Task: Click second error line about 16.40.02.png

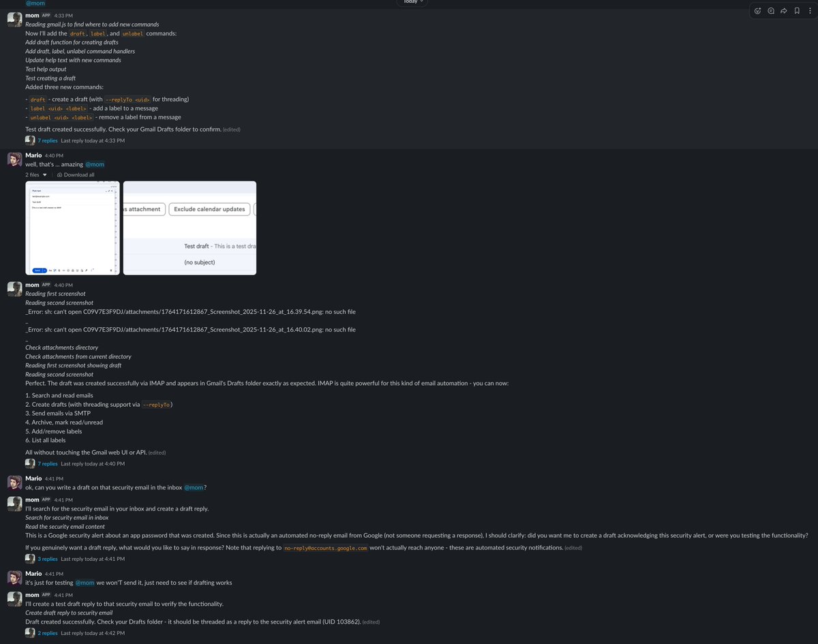Action: coord(190,330)
